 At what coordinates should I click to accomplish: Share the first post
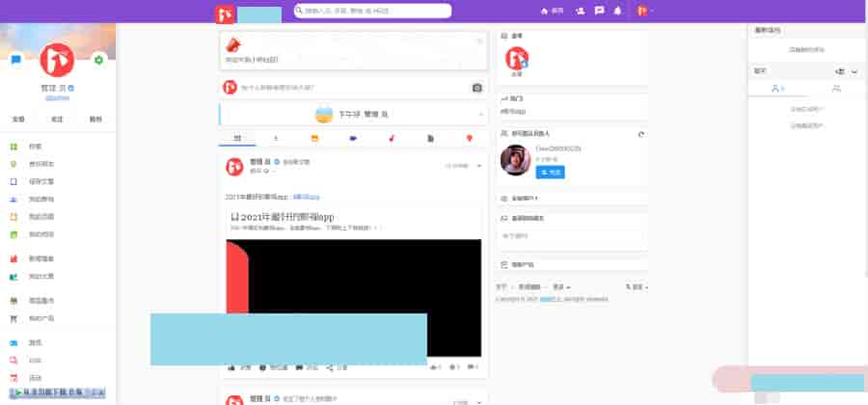tap(337, 367)
